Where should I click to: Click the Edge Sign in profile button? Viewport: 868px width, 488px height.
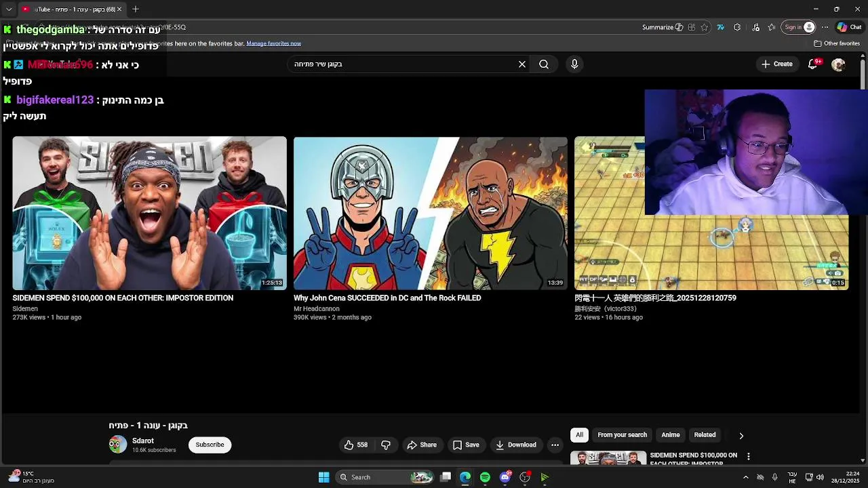[799, 27]
